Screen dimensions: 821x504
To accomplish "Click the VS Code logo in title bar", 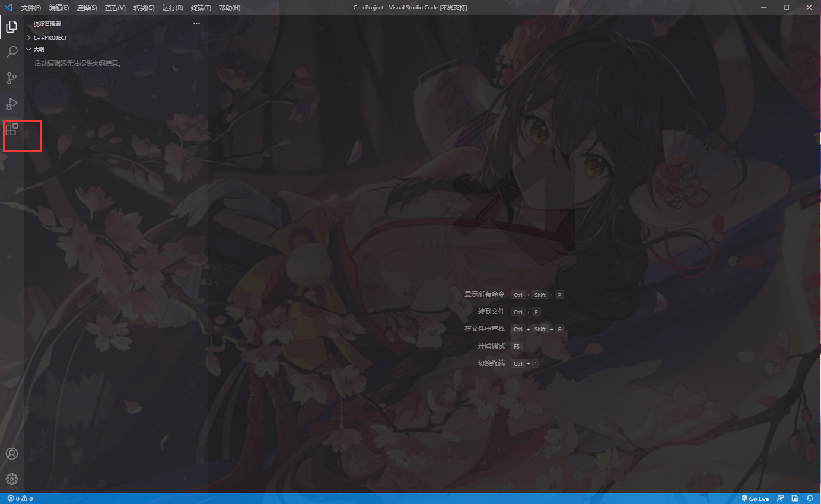I will (8, 8).
